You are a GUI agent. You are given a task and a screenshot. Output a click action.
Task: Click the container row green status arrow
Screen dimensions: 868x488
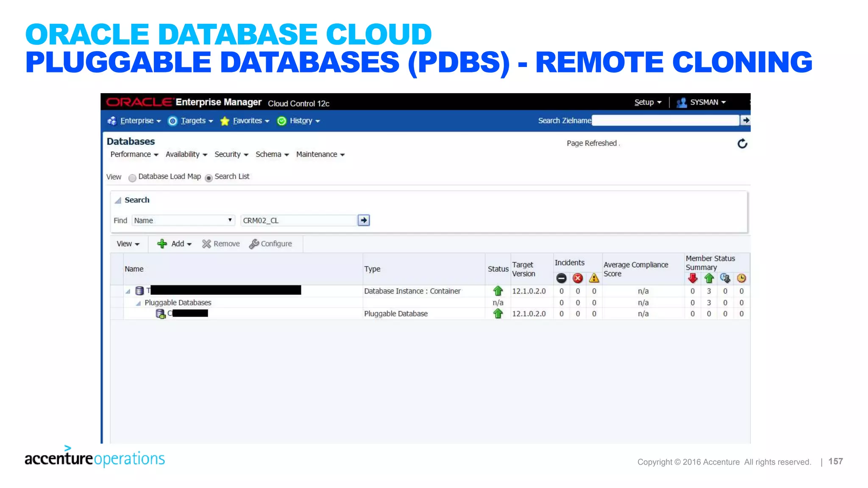coord(498,291)
